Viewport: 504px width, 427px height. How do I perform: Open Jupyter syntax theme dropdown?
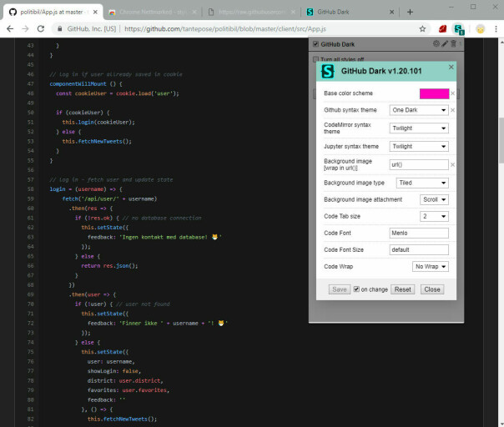pyautogui.click(x=419, y=147)
